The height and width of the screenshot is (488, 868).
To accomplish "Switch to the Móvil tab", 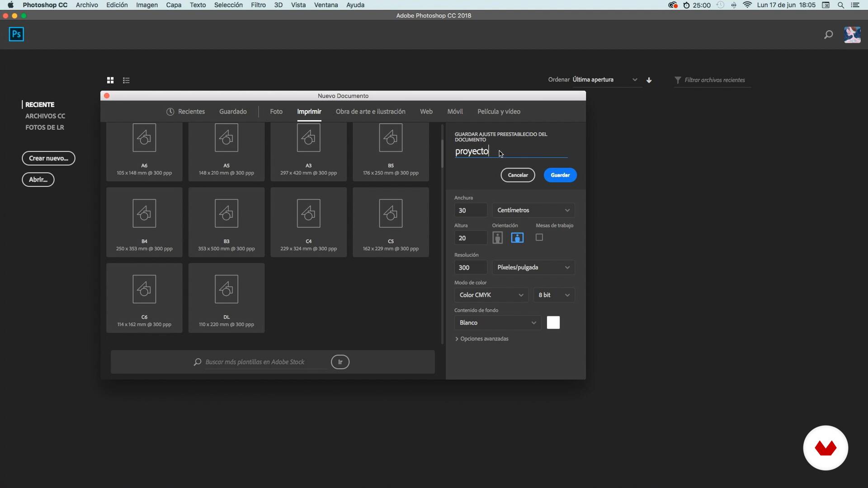I will [x=455, y=112].
